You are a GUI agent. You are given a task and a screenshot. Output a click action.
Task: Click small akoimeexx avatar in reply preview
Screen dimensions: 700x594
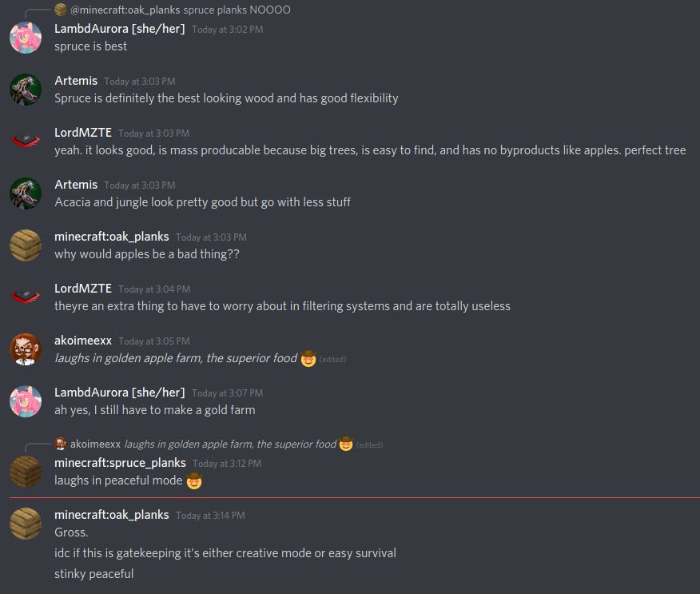click(61, 444)
